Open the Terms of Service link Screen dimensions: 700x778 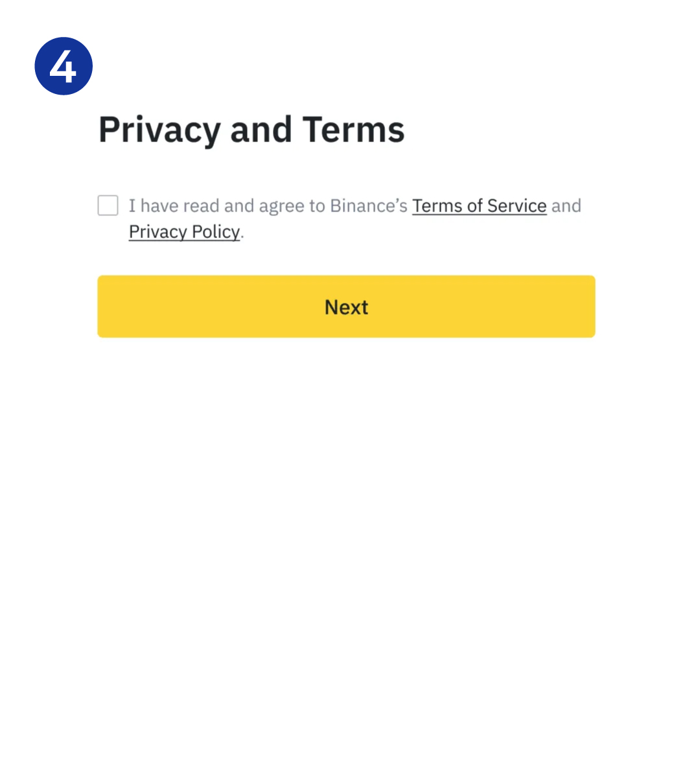tap(479, 206)
